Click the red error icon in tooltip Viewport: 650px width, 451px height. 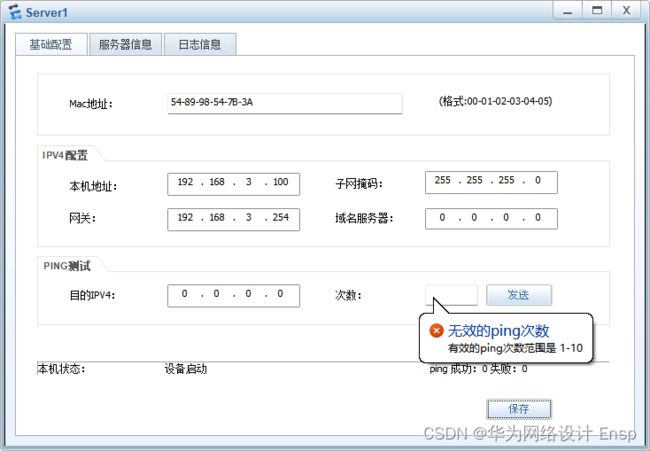tap(436, 331)
